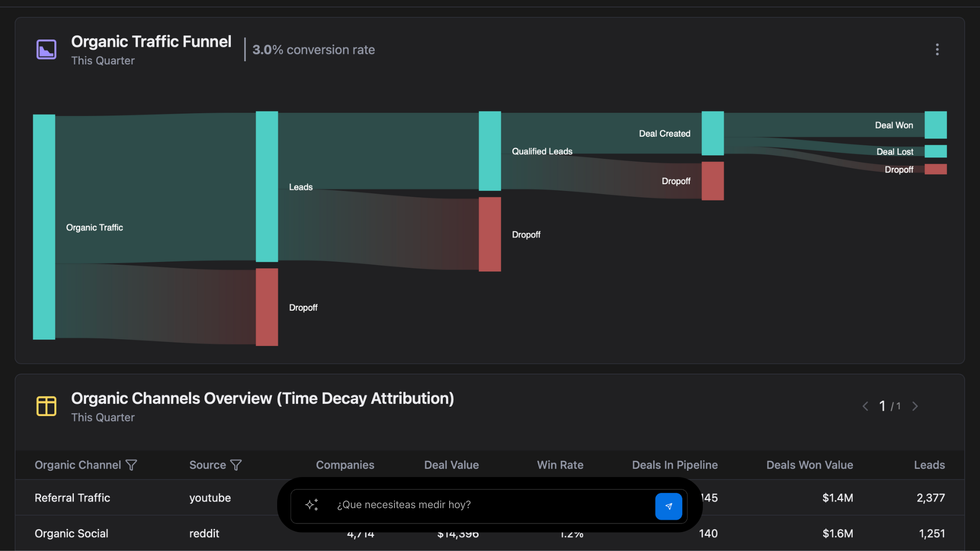
Task: Click the Companies column header
Action: [345, 465]
